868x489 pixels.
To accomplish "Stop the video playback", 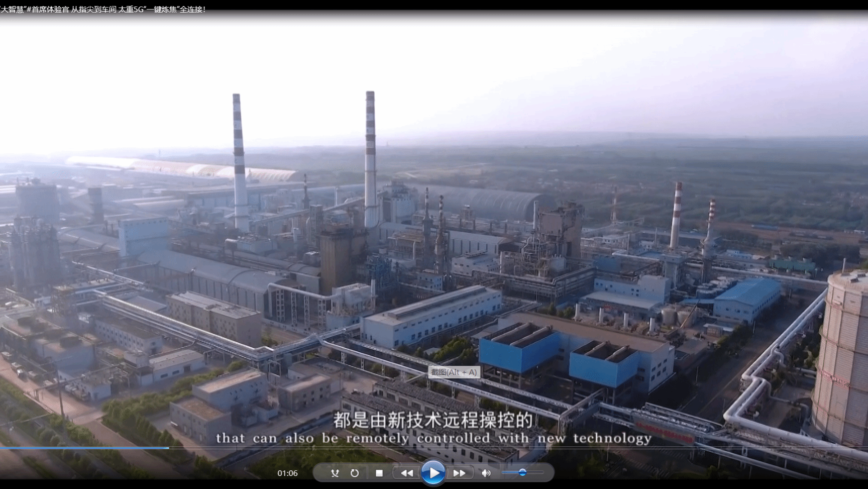I will click(x=379, y=473).
